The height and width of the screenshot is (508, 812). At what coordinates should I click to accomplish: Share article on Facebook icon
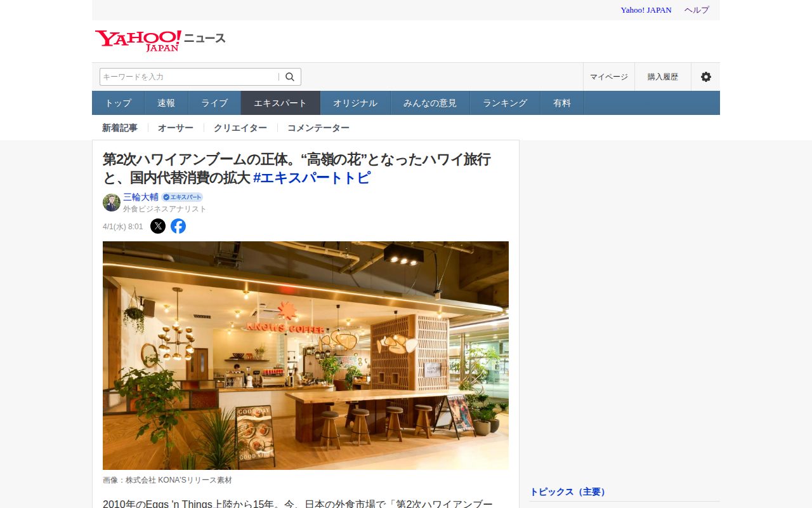tap(178, 226)
